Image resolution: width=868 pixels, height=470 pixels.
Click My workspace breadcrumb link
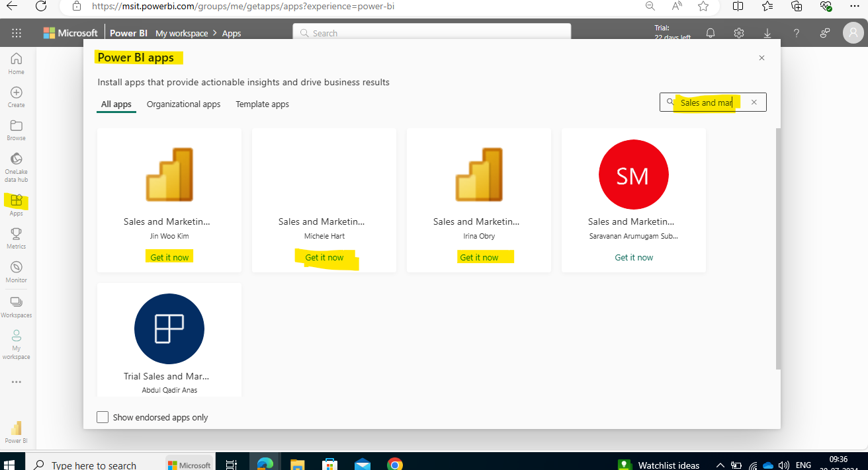click(181, 33)
